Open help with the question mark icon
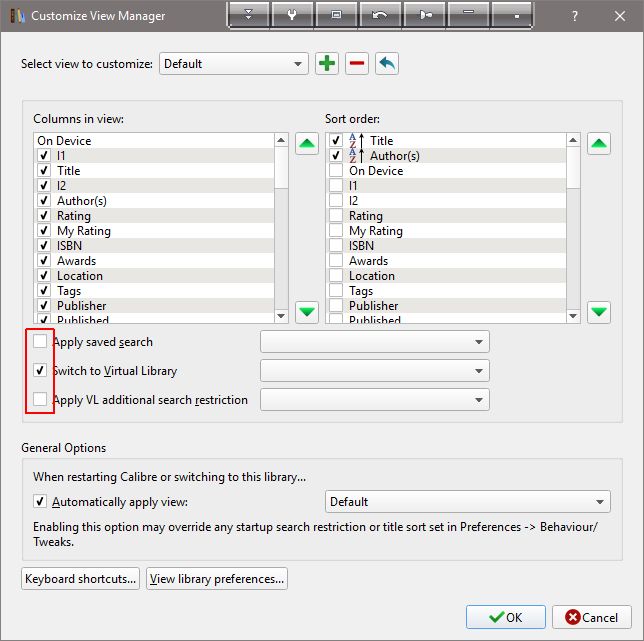Screen dimensions: 644x641 coord(575,16)
